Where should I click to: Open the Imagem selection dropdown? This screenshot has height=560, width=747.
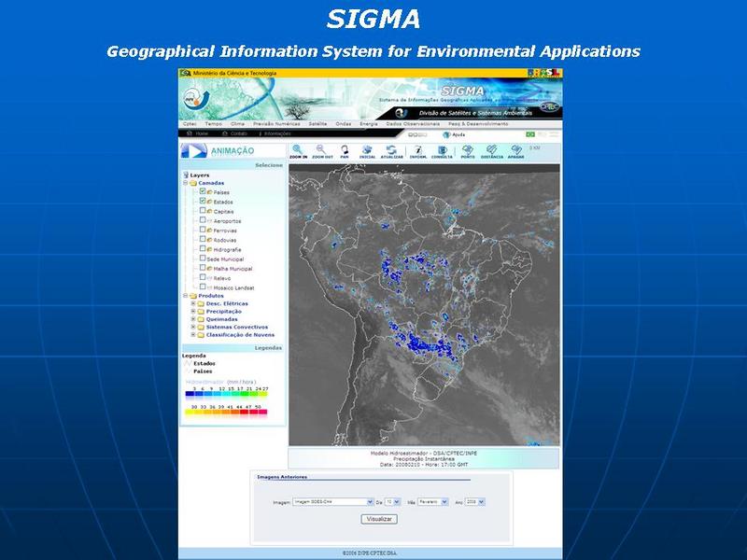coord(333,502)
